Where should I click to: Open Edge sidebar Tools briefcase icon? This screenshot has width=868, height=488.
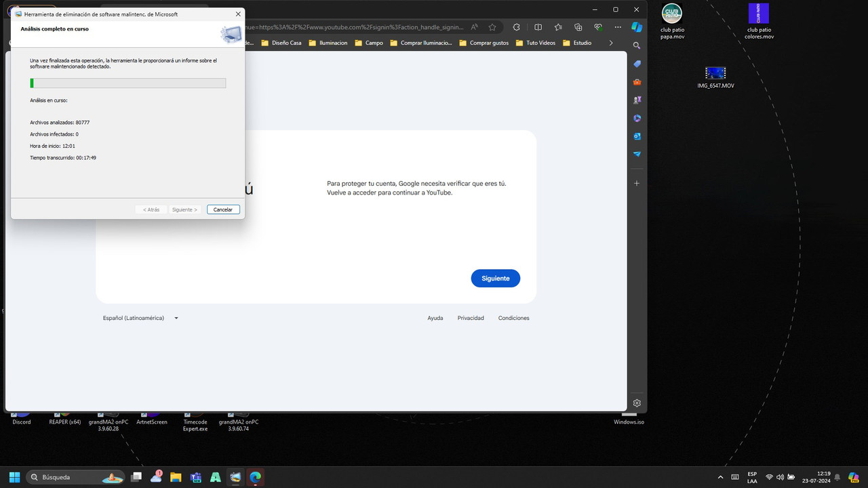(x=637, y=82)
